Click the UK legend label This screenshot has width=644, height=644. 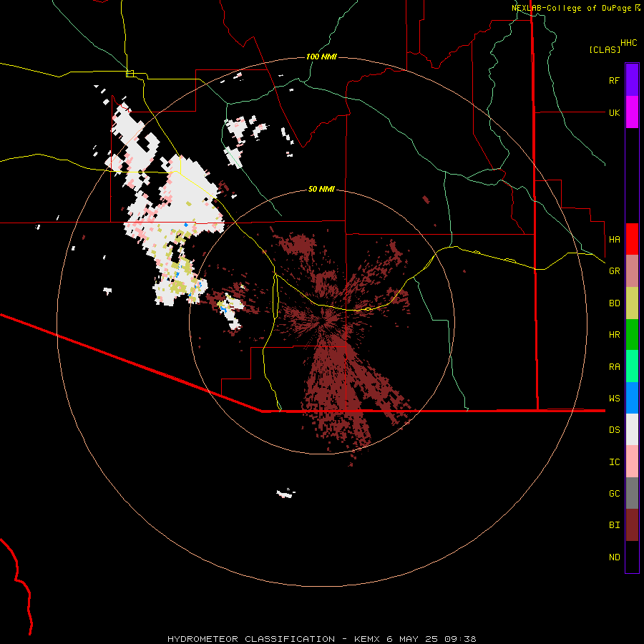coord(614,113)
